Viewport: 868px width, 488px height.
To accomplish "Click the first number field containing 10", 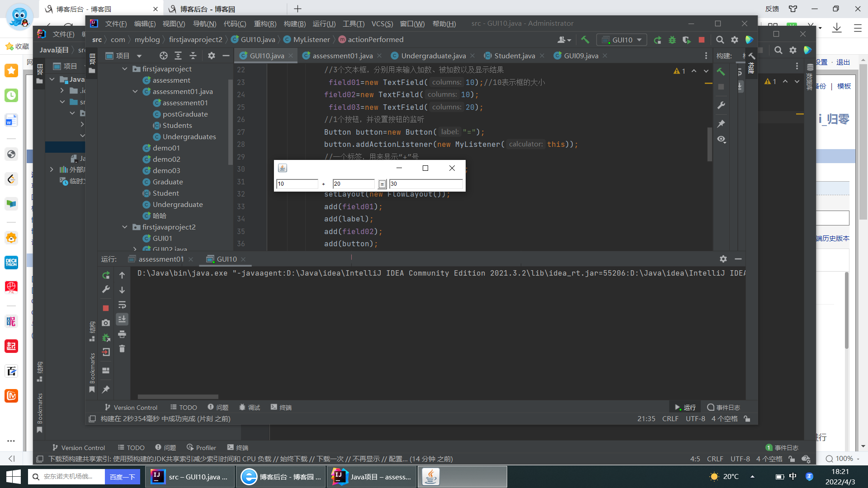I will 297,184.
